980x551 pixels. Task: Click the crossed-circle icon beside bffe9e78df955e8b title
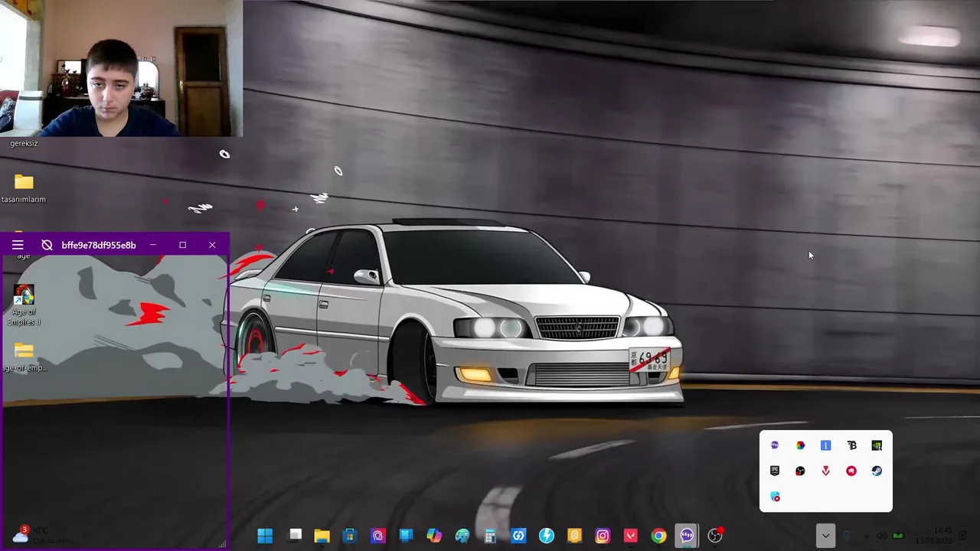pos(47,245)
